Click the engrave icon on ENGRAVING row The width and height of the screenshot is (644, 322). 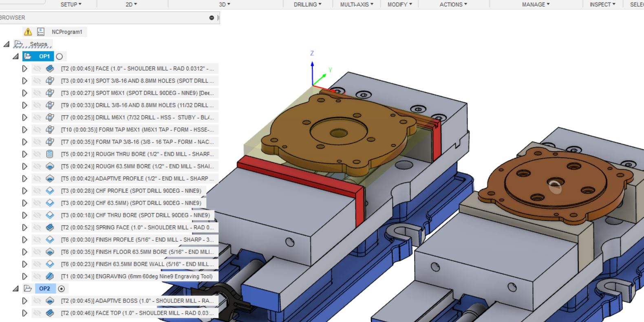[x=50, y=276]
